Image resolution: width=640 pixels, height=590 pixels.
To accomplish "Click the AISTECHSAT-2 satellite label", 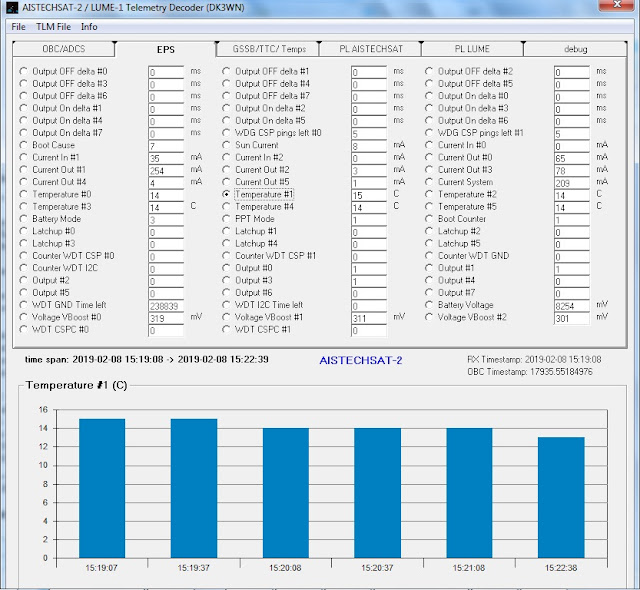I will pyautogui.click(x=361, y=360).
